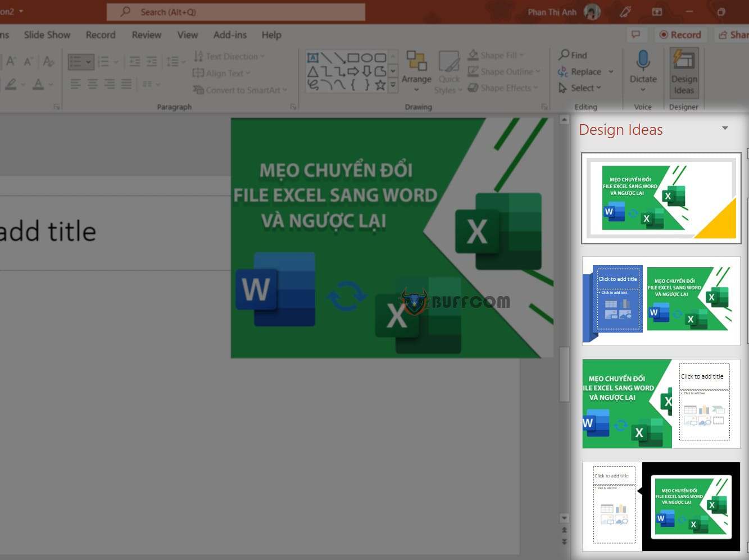Select the Rectangle shape in gallery
This screenshot has width=749, height=560.
point(353,57)
